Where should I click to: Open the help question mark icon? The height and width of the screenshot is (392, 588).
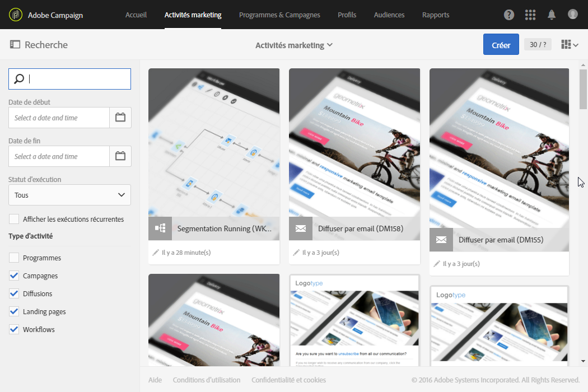click(509, 15)
